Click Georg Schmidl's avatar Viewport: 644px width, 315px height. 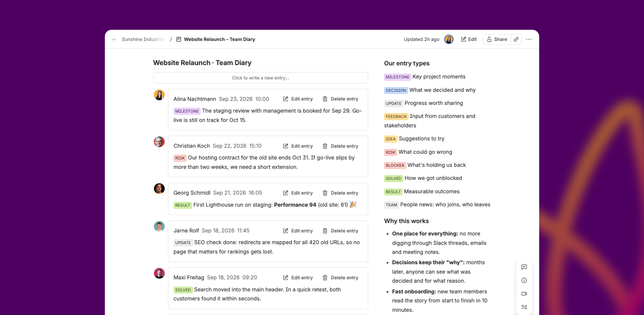pyautogui.click(x=159, y=188)
